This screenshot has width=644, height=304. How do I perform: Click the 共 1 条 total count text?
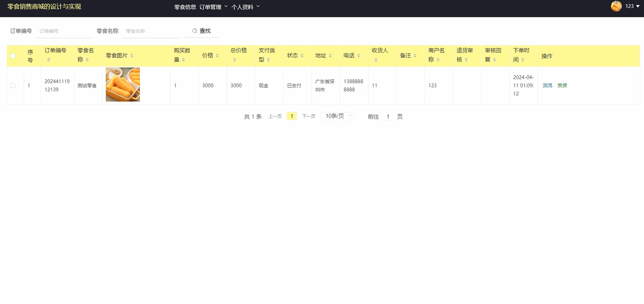coord(253,116)
